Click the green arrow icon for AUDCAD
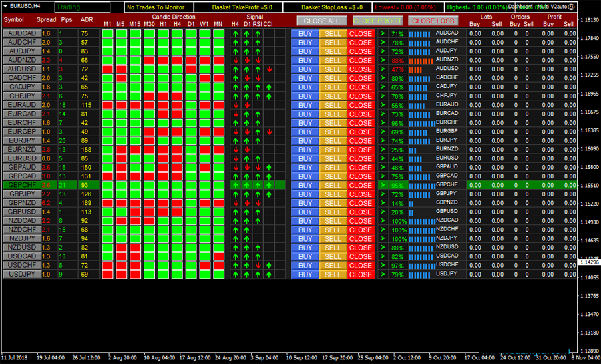Screen dimensions: 601x364 383,33
